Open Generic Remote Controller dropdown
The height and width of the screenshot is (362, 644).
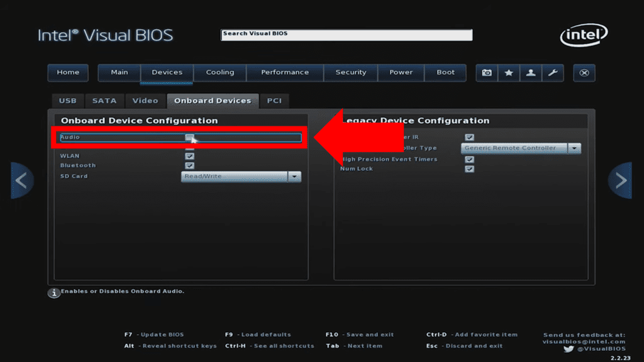(x=521, y=148)
